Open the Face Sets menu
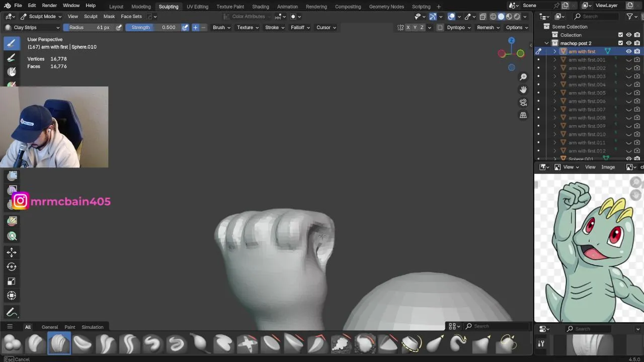 coord(131,17)
